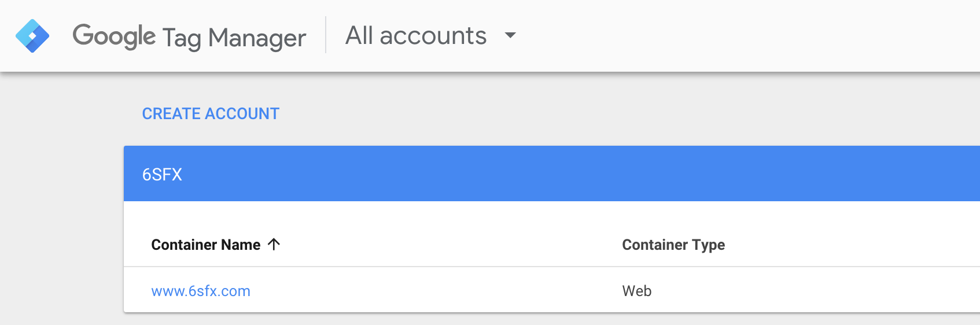Click the empty top header bar area
Image resolution: width=980 pixels, height=325 pixels.
coord(746,36)
